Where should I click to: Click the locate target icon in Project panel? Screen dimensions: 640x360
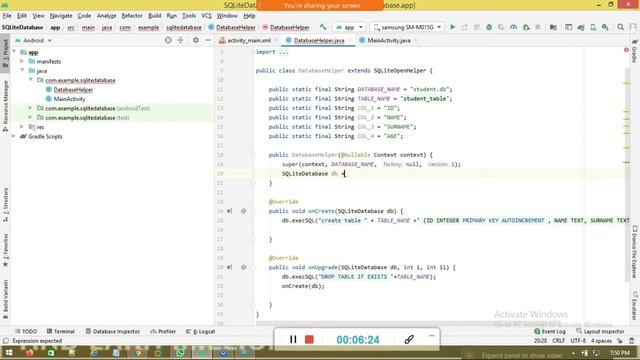(x=168, y=40)
